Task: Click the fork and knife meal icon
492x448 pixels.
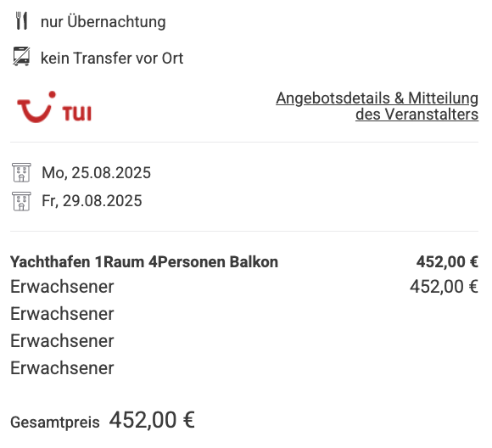Action: click(x=22, y=21)
